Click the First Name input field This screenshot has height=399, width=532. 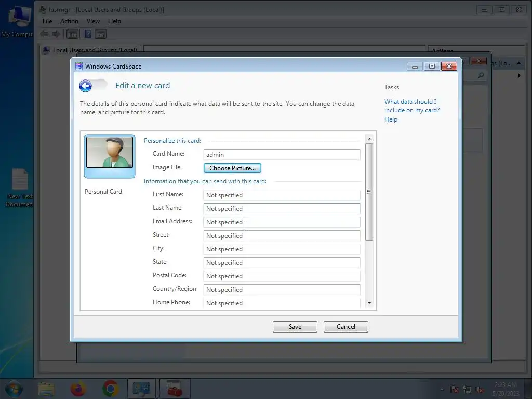pos(282,195)
